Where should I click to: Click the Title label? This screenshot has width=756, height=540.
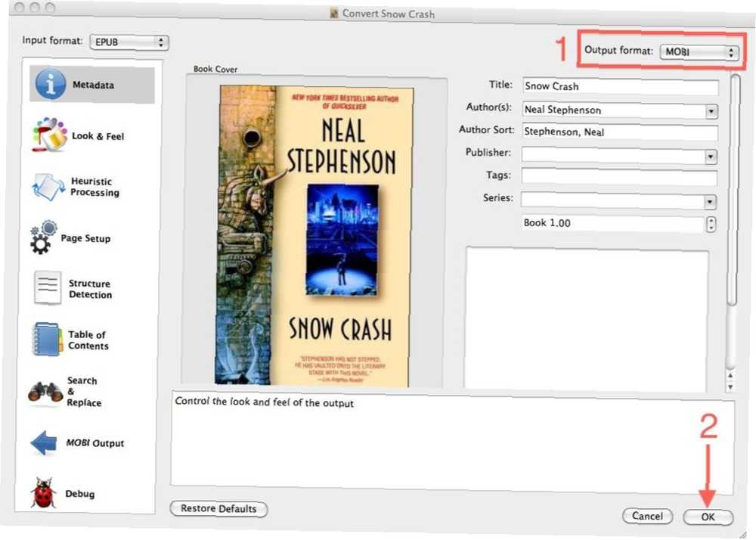[x=500, y=85]
